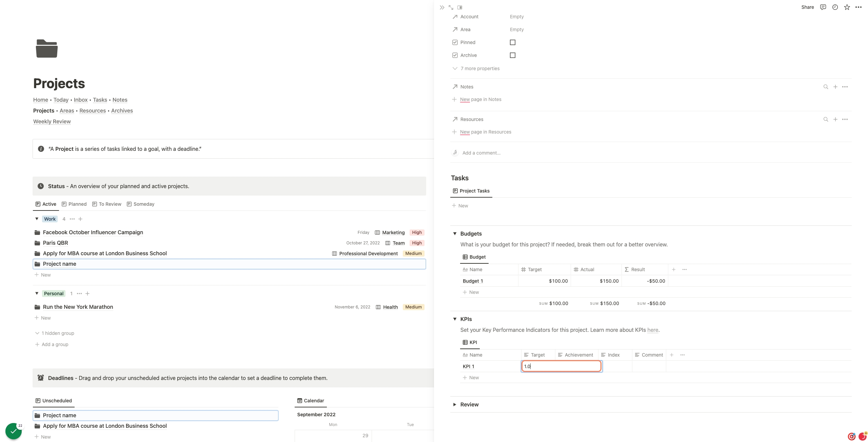The image size is (868, 442).
Task: Click the Budget 1 Actual $150.00 cell
Action: [596, 281]
